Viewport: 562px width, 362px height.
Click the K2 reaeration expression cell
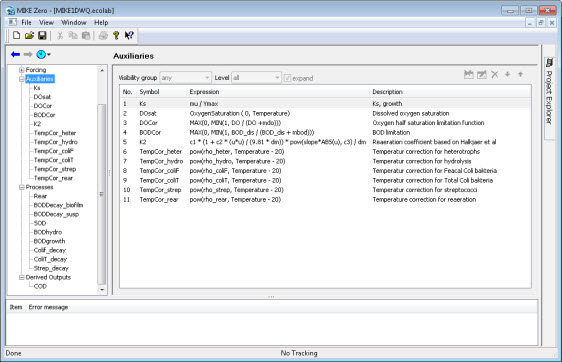[x=278, y=142]
